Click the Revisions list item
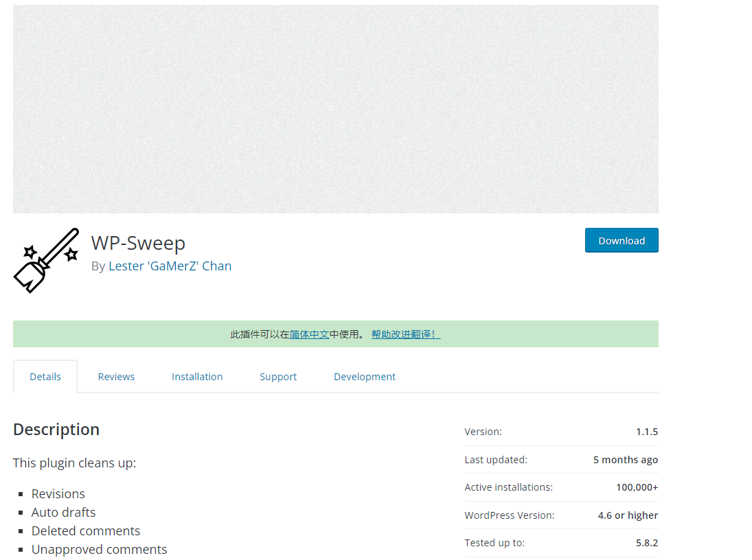 pyautogui.click(x=58, y=494)
